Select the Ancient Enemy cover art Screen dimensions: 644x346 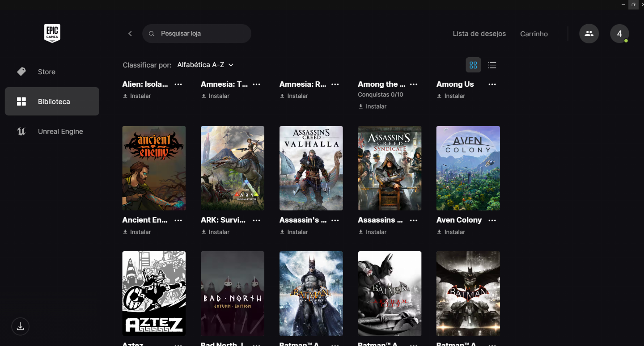154,168
